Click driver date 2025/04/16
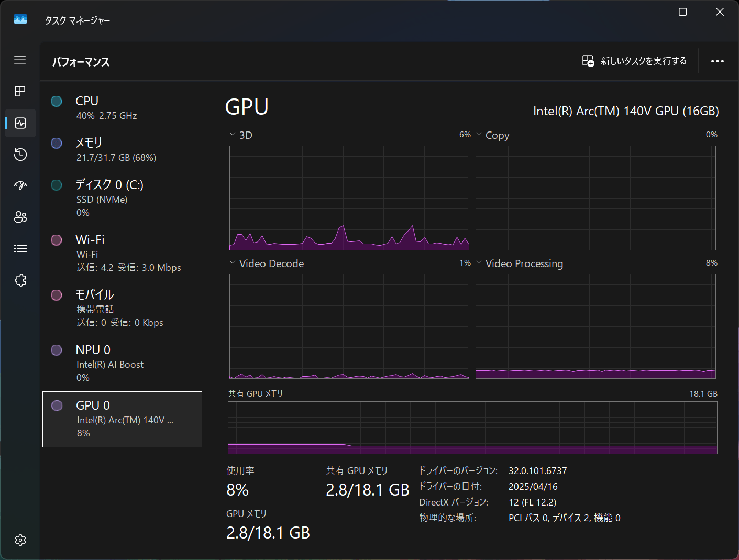 (533, 487)
